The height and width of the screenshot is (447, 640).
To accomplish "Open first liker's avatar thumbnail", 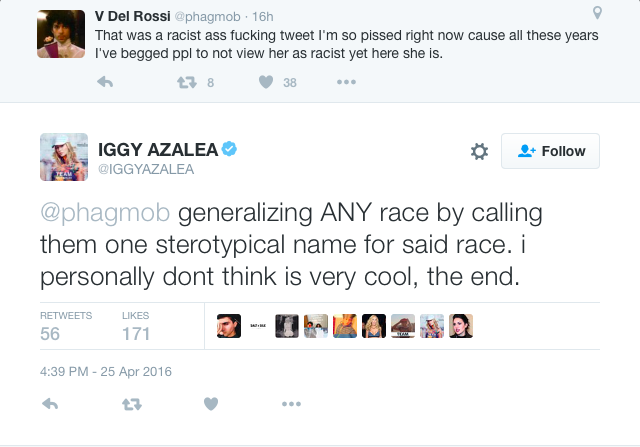I will coord(229,326).
